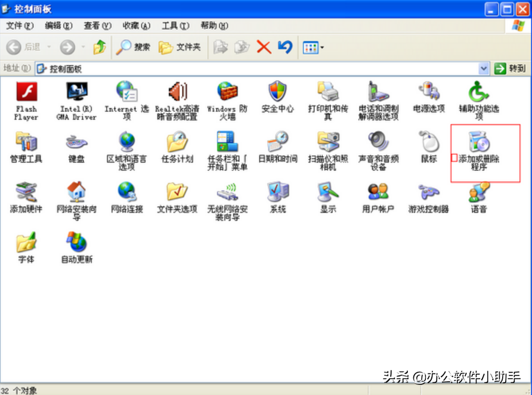This screenshot has height=395, width=532.
Task: Click the 转到 (Go) button
Action: [x=510, y=69]
